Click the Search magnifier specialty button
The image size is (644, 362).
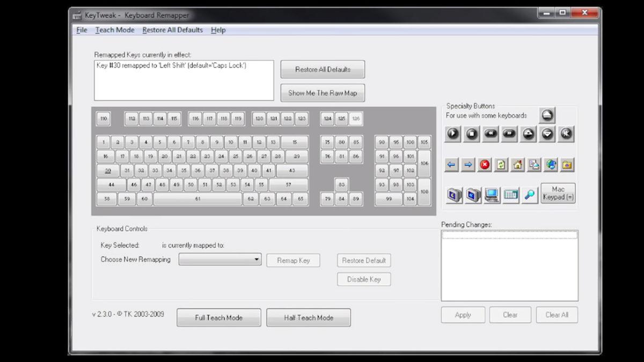pos(530,195)
